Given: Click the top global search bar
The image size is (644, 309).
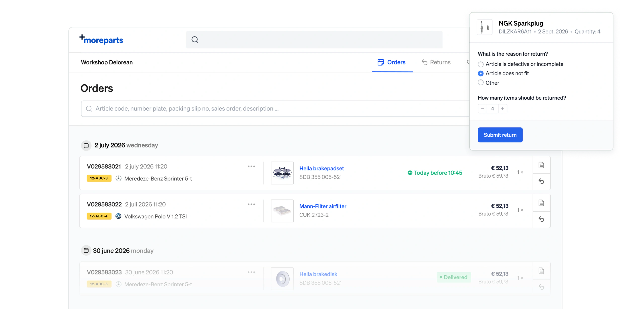Looking at the screenshot, I should pos(314,40).
